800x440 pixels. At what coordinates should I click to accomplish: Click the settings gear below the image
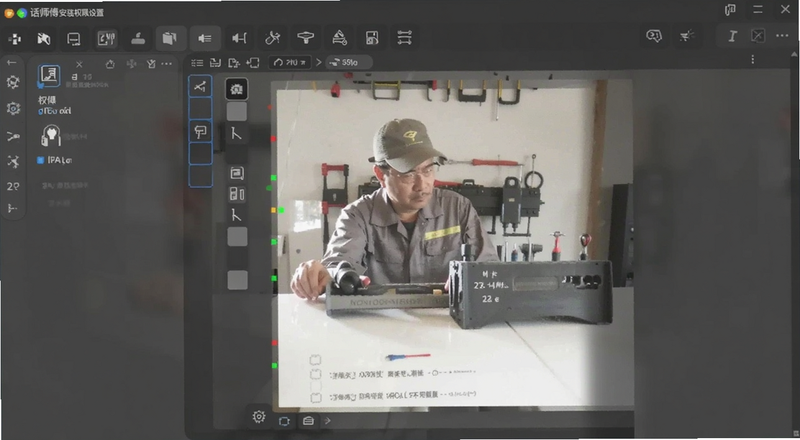[259, 417]
